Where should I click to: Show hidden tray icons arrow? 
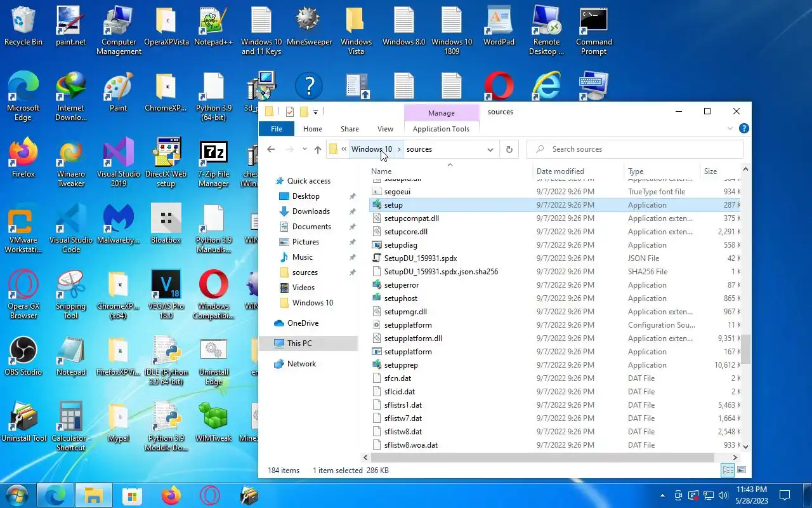663,495
